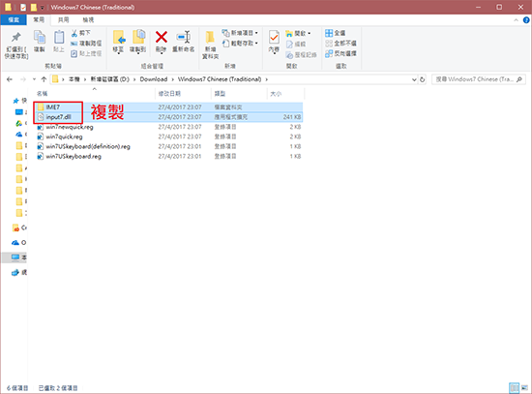Select the win7quick.reg file
This screenshot has width=532, height=394.
pyautogui.click(x=64, y=136)
